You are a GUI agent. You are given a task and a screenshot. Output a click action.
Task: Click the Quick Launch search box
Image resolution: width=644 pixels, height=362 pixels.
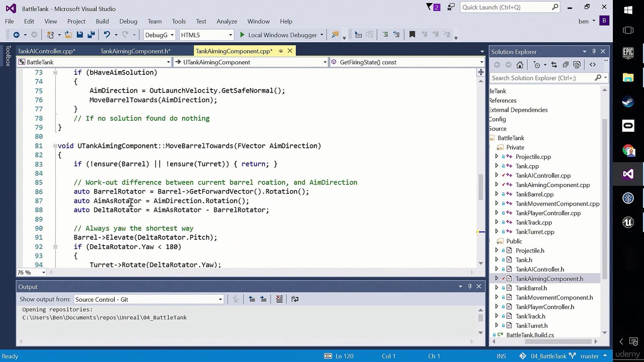coord(510,7)
